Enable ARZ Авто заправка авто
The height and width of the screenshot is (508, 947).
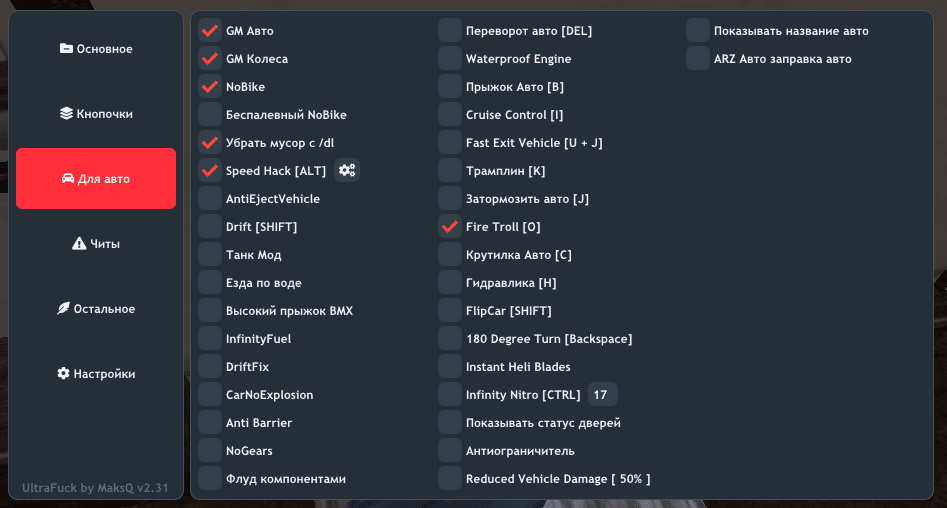[x=698, y=59]
